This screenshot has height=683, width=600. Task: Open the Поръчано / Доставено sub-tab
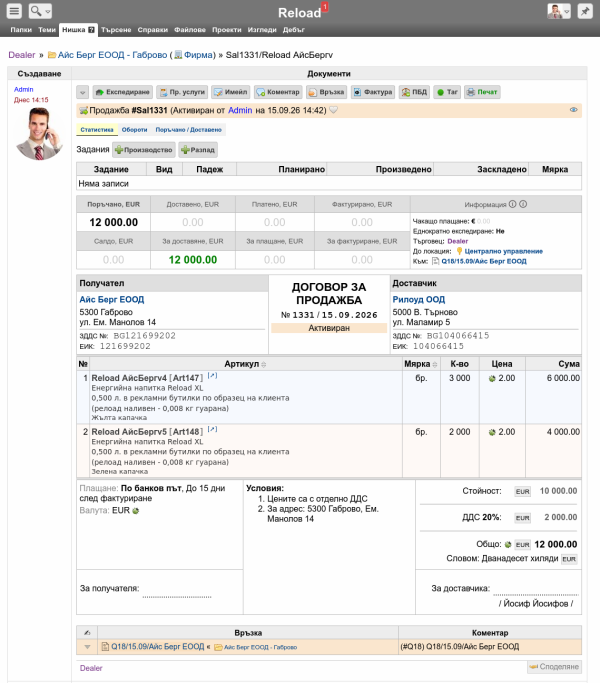point(189,130)
